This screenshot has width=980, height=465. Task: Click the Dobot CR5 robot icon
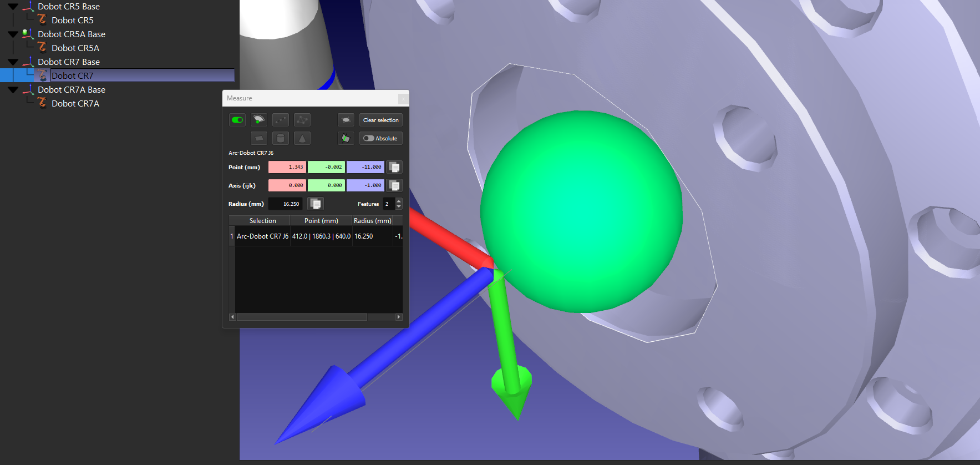[42, 20]
